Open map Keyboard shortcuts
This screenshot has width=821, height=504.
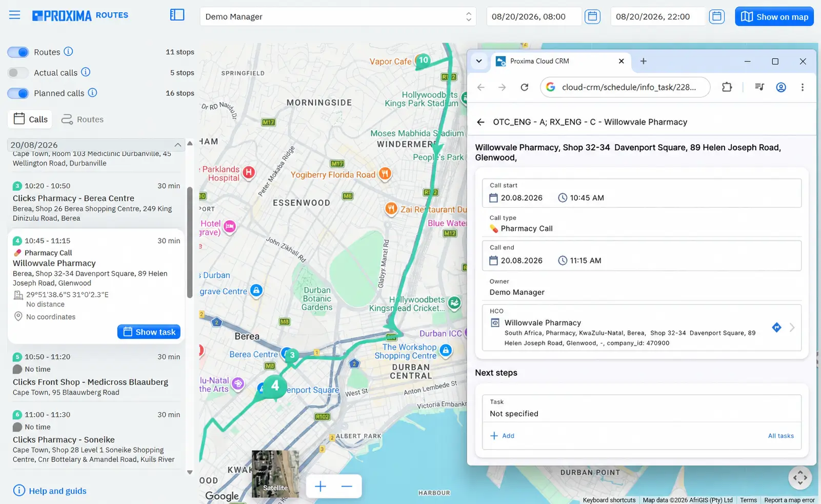609,500
